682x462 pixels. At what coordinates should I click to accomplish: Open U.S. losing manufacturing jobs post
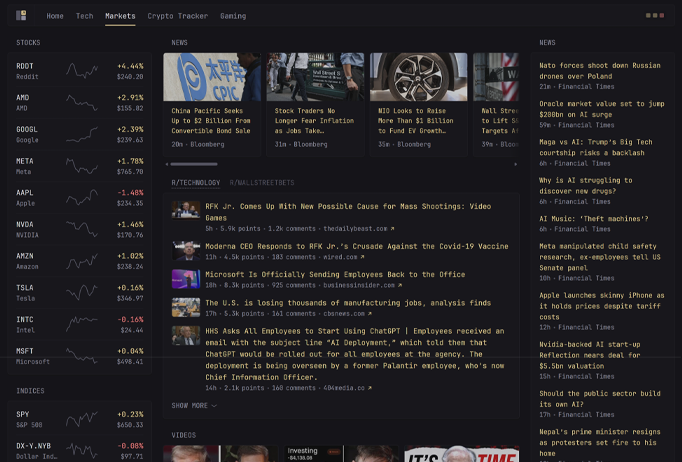click(348, 303)
